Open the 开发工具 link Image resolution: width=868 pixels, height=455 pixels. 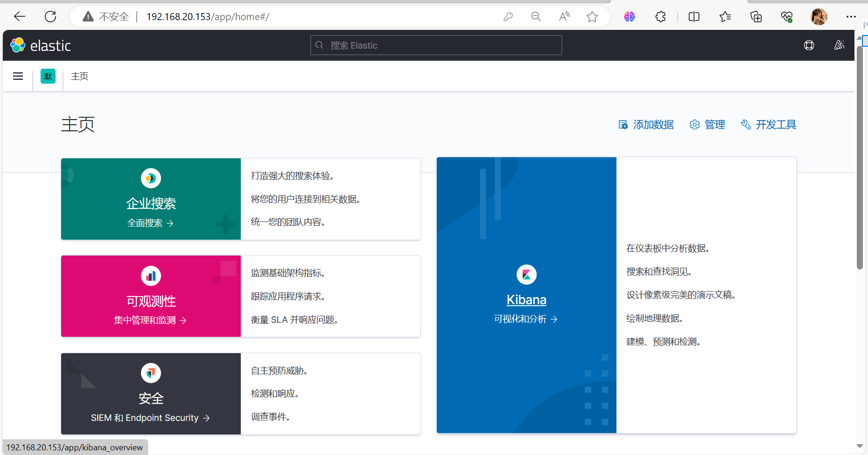pyautogui.click(x=769, y=125)
